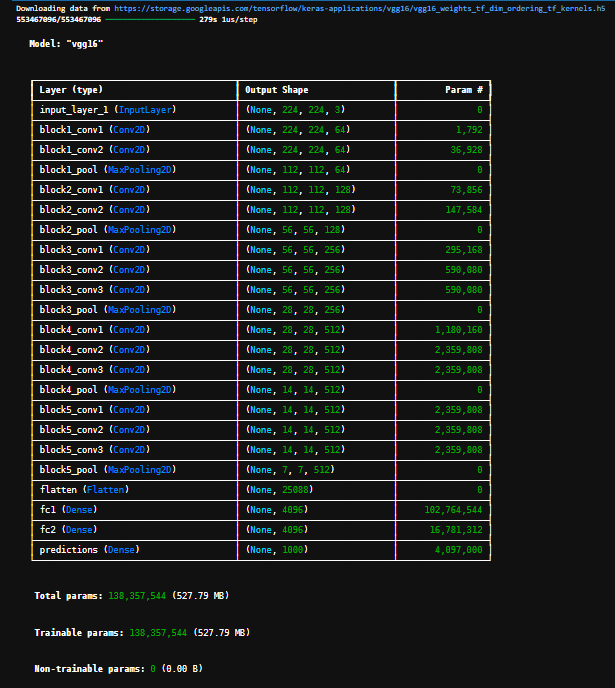Click the download progress bar
The image size is (615, 688).
[x=150, y=19]
